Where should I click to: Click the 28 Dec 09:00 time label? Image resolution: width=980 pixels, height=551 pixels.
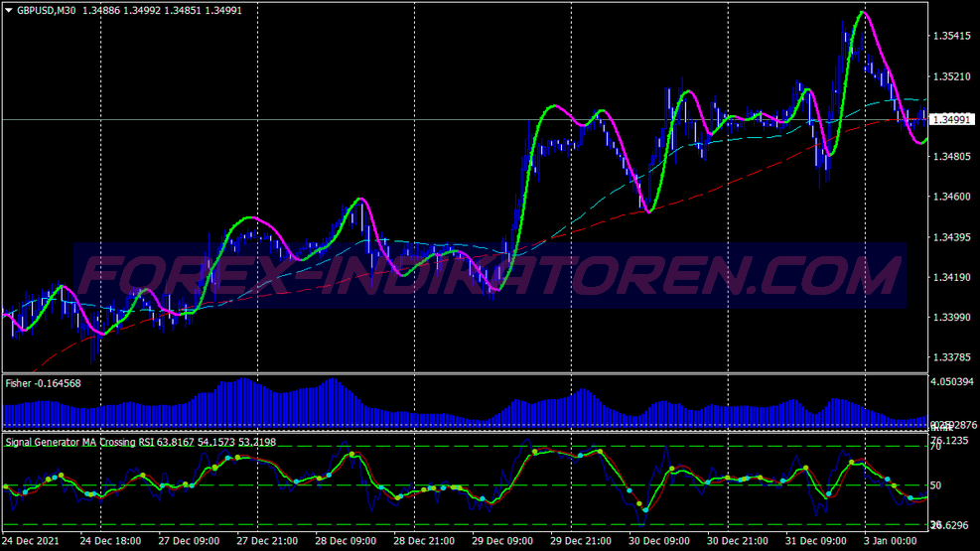point(346,541)
